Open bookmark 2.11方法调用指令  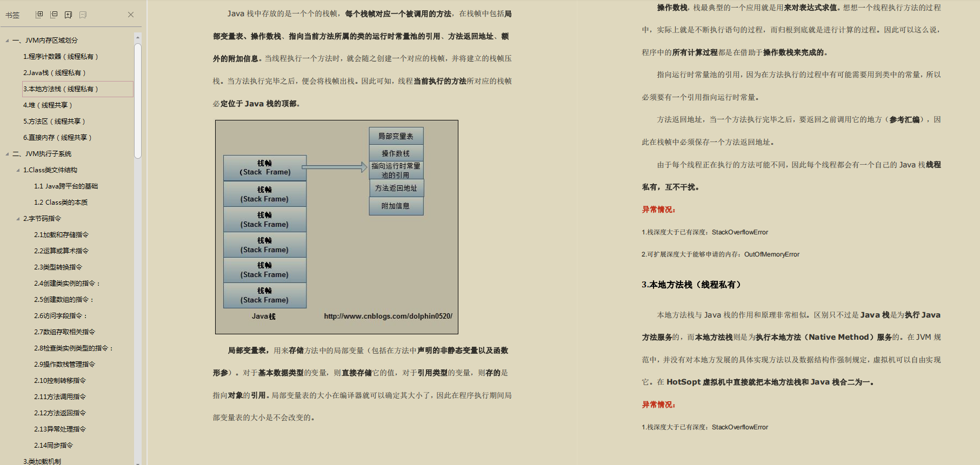point(60,397)
